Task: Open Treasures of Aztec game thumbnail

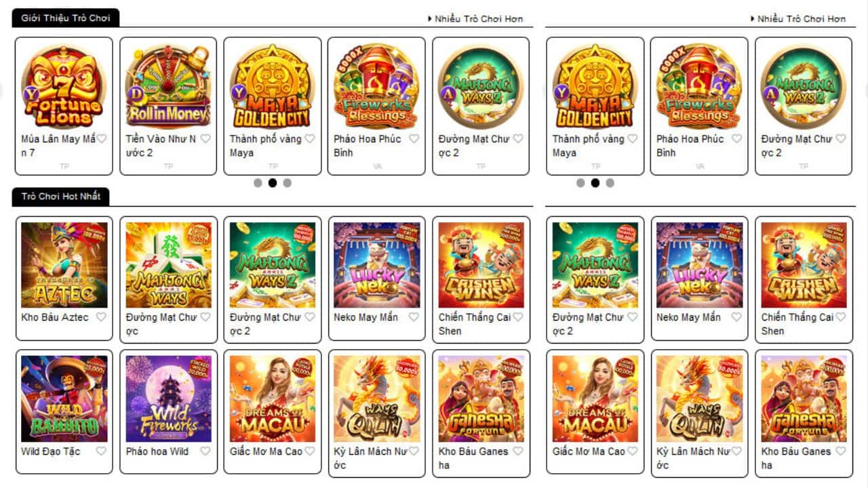Action: pyautogui.click(x=64, y=265)
